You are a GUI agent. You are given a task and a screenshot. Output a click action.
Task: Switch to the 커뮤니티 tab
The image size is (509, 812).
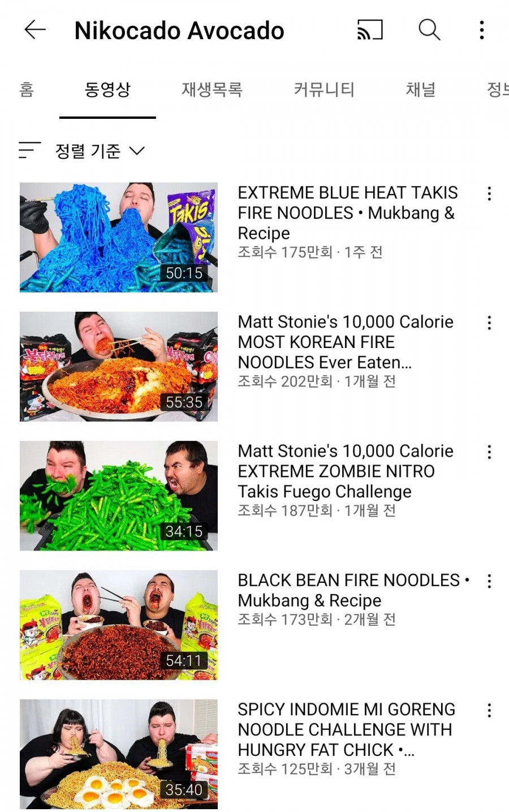324,89
